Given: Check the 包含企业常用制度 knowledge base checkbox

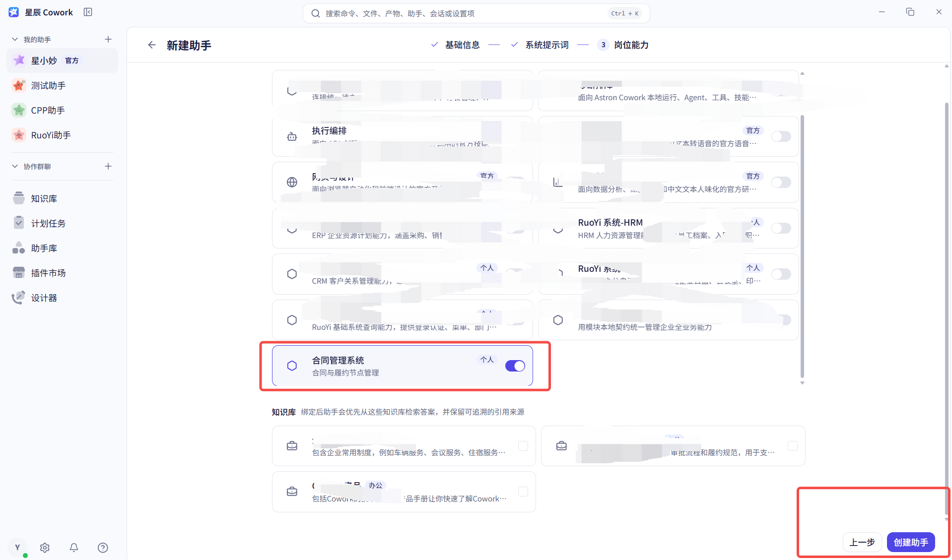Looking at the screenshot, I should (523, 446).
